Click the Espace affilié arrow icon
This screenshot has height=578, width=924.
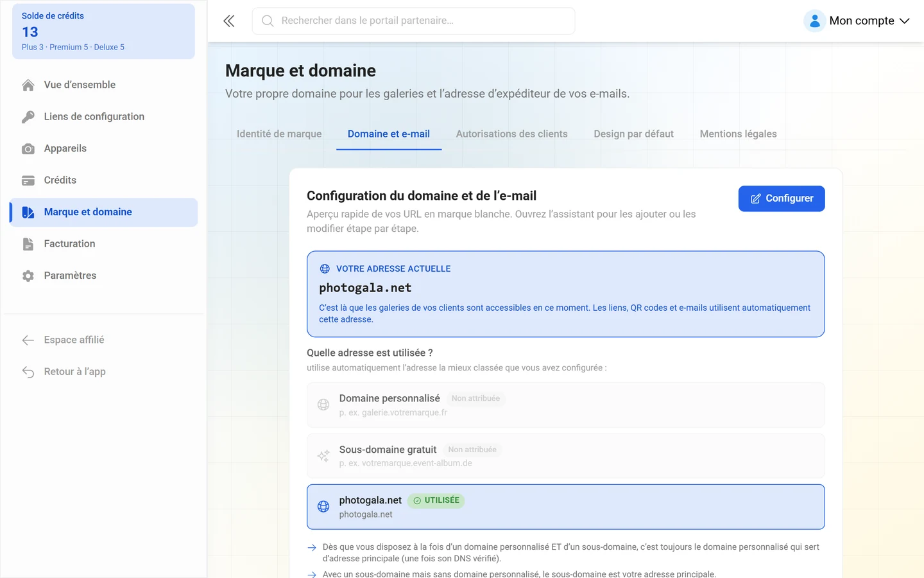pyautogui.click(x=28, y=340)
